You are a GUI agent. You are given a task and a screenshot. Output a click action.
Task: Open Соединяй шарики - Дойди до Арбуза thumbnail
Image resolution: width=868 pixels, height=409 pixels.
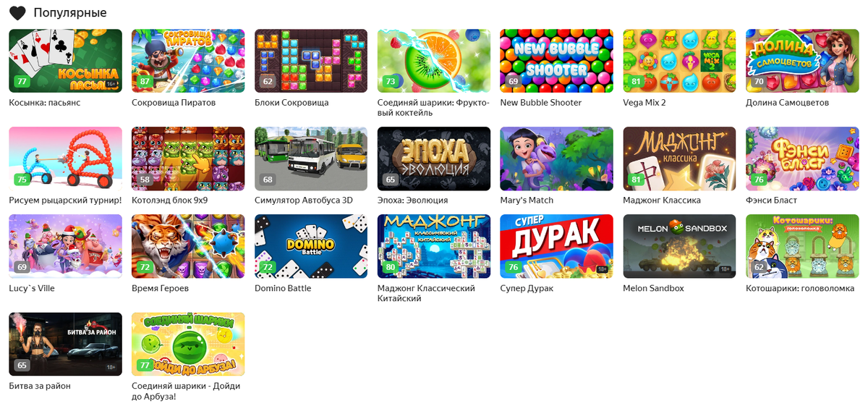(x=188, y=344)
